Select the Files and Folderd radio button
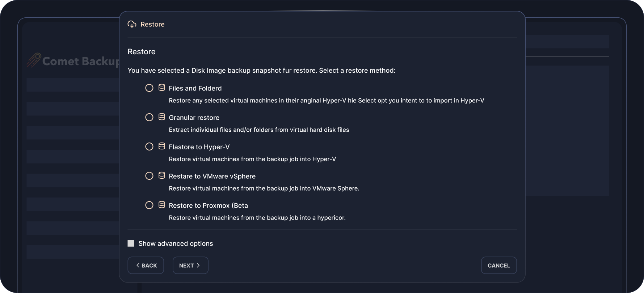 click(149, 88)
